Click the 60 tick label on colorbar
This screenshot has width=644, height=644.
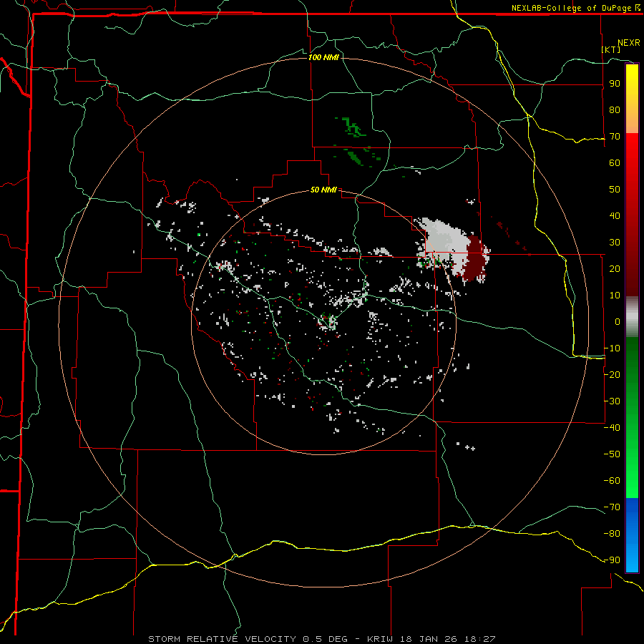615,163
